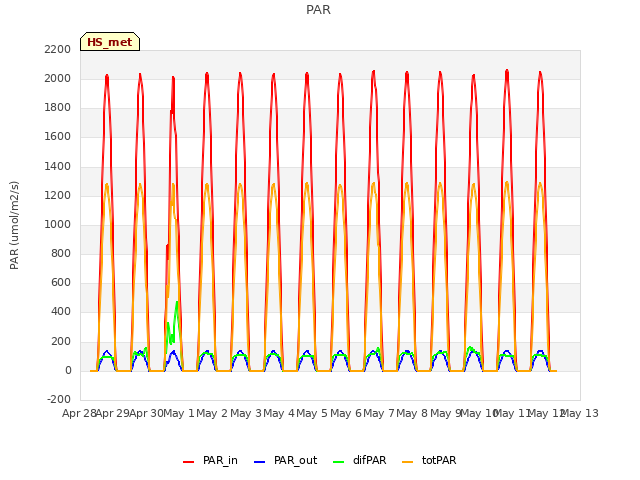Click the 1600 y-axis tick label
Screen dimensions: 640x480
pos(58,136)
